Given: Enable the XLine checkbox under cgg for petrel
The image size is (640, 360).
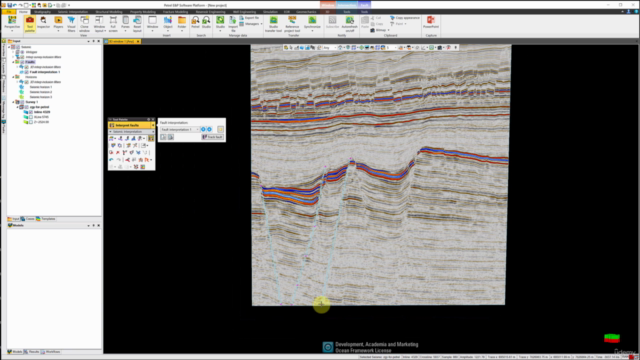Looking at the screenshot, I should [31, 117].
